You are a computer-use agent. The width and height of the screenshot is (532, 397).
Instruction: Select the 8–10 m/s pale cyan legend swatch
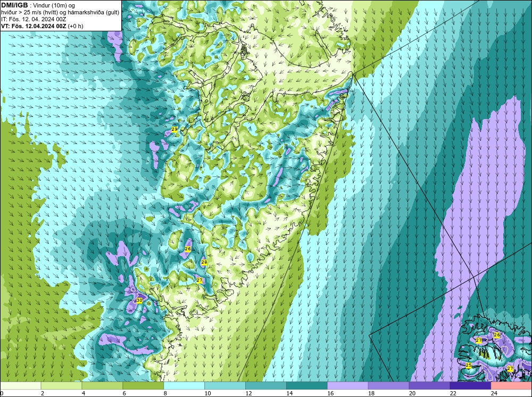click(184, 386)
